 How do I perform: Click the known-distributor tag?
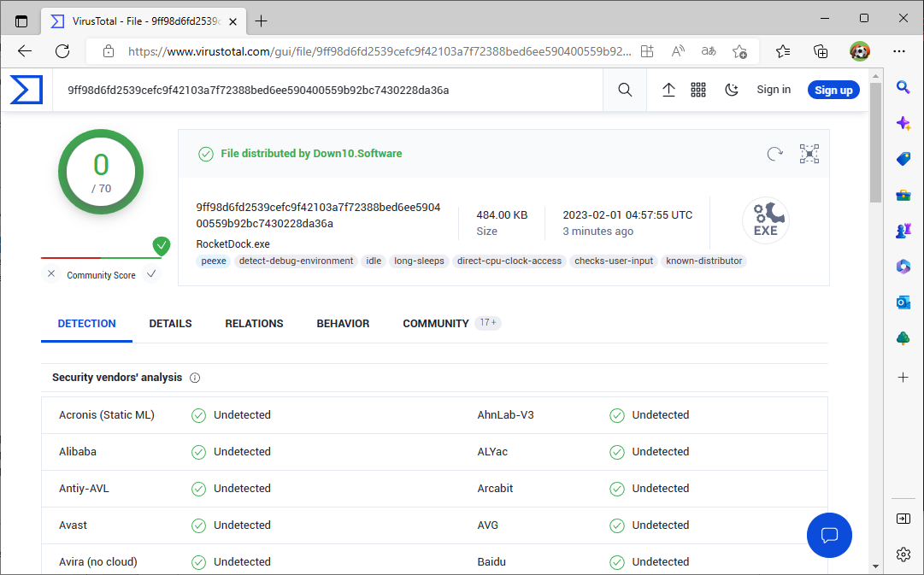[703, 261]
